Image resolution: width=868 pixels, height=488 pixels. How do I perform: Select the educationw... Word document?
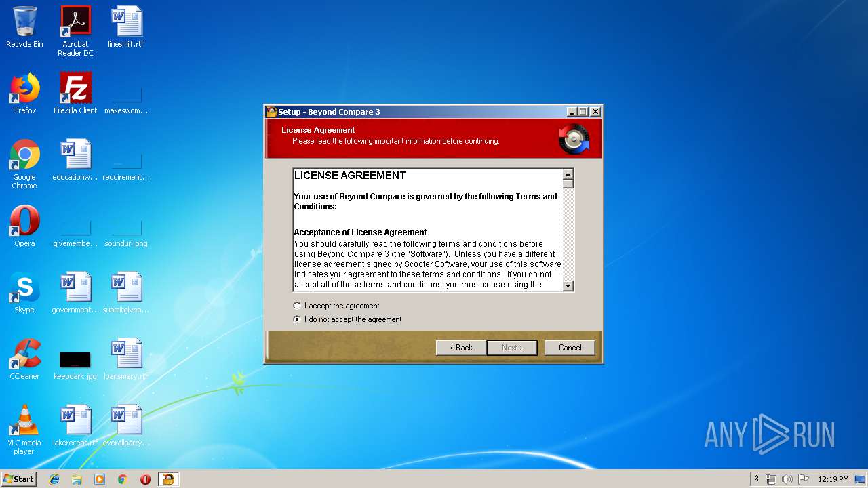75,161
